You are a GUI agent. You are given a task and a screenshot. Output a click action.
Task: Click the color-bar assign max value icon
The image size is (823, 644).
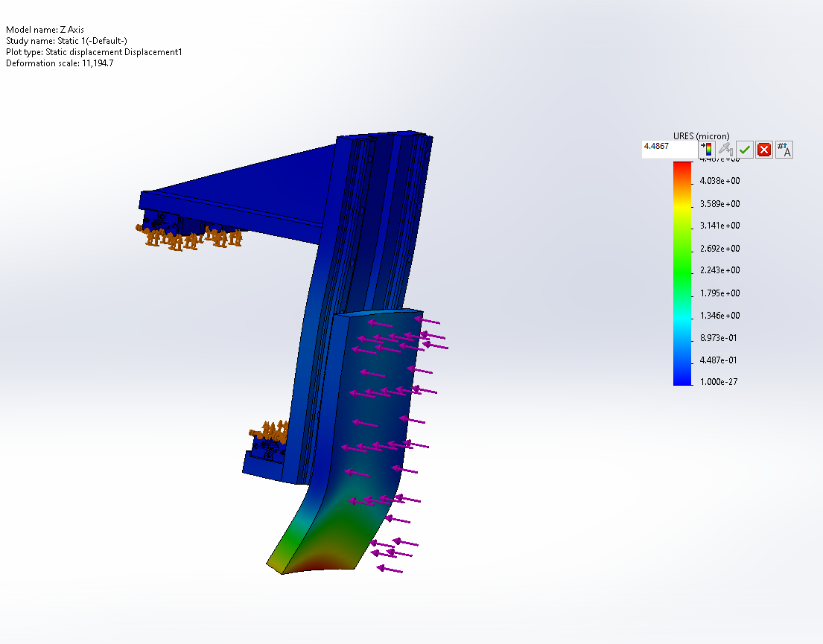[707, 150]
